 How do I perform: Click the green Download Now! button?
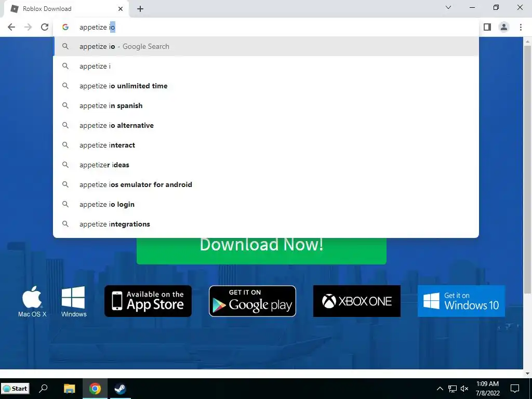pos(261,250)
